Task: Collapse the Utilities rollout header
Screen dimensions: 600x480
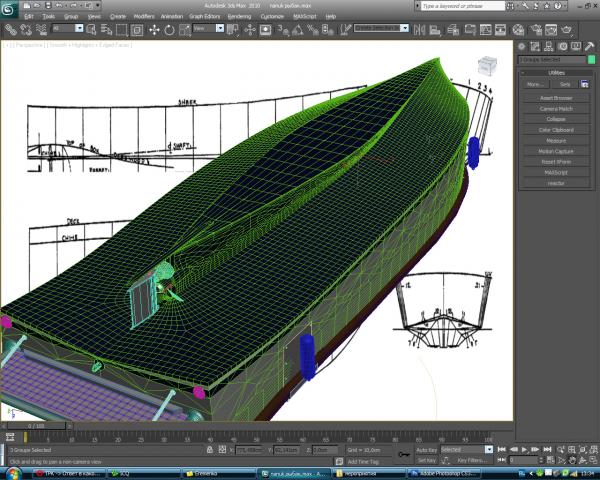Action: [556, 73]
